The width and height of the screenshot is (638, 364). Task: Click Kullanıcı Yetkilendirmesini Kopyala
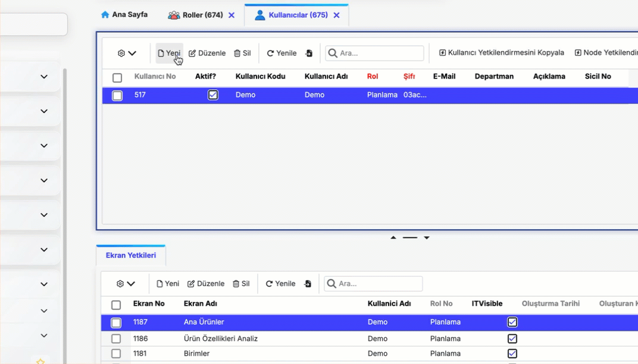[502, 53]
